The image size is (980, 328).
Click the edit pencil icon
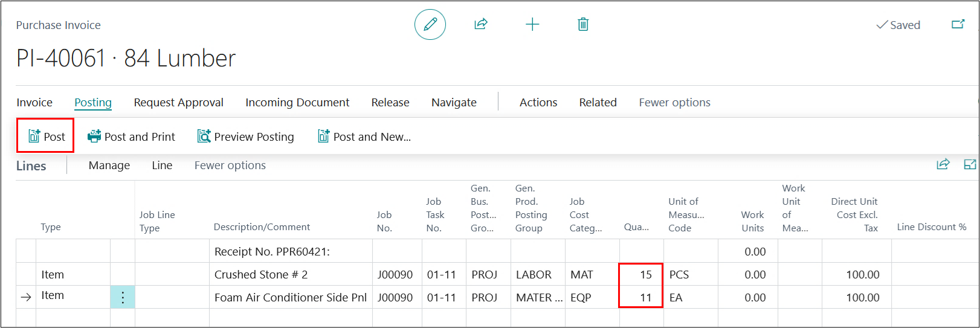click(x=430, y=25)
